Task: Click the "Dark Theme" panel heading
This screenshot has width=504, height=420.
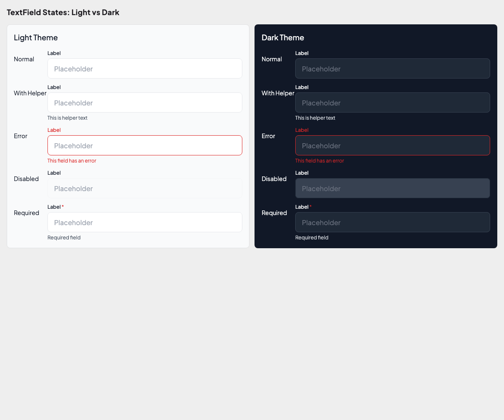Action: [x=283, y=37]
